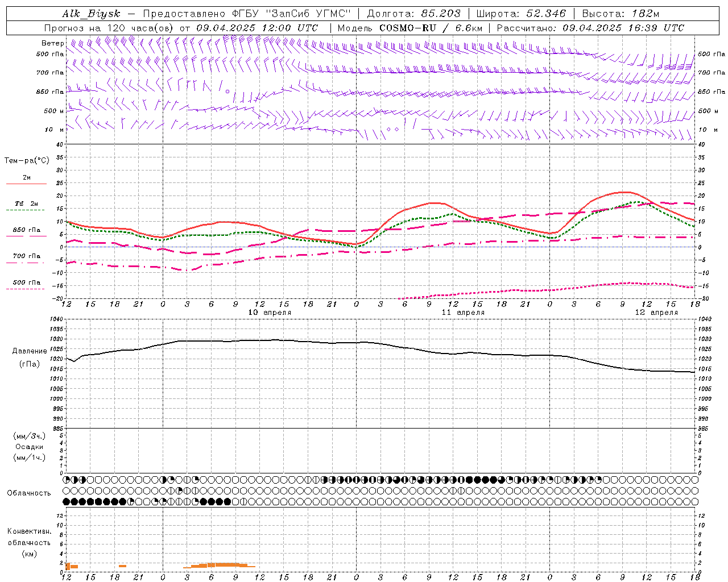Click the "Тем-ра(°C)" axis title
The height and width of the screenshot is (582, 728).
point(27,161)
